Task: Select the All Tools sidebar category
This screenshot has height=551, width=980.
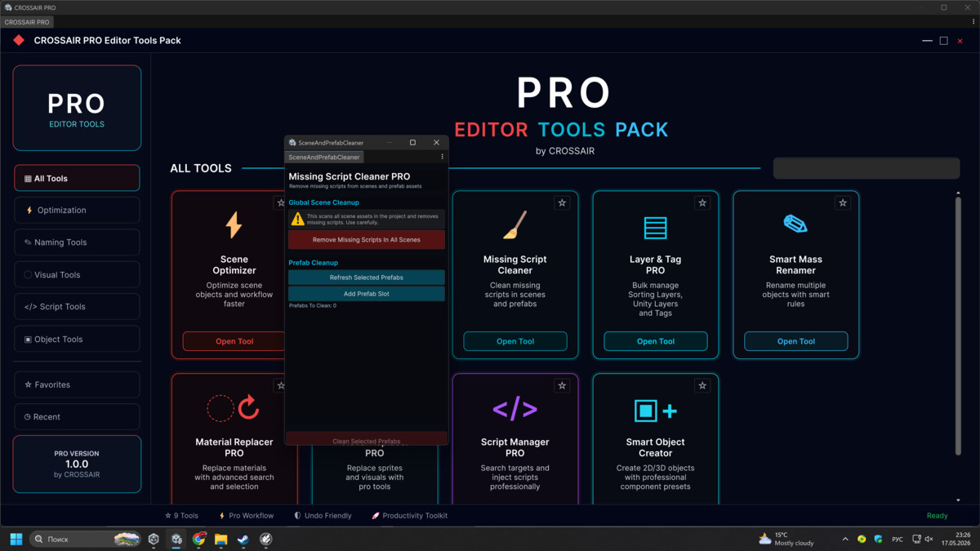Action: [x=77, y=178]
